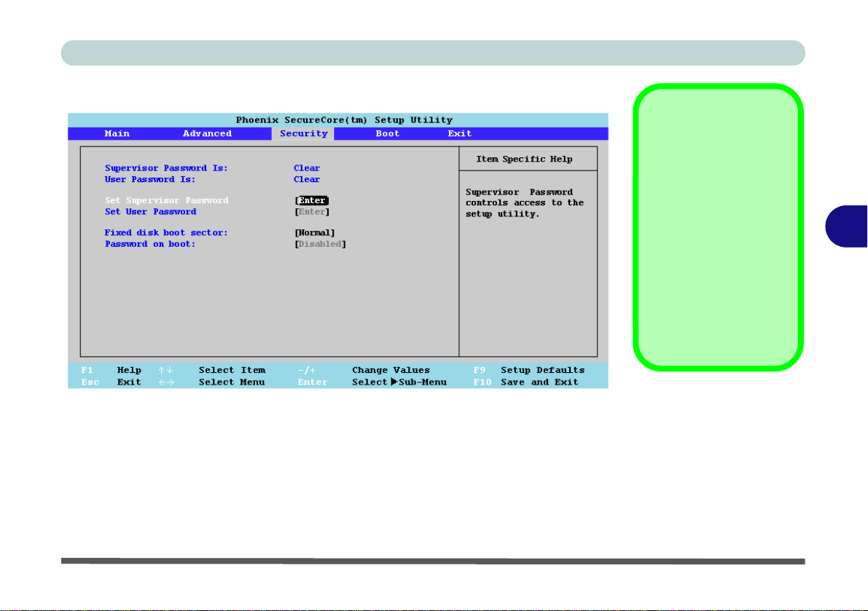
Task: Click F10 Save and Exit in footer
Action: [526, 382]
